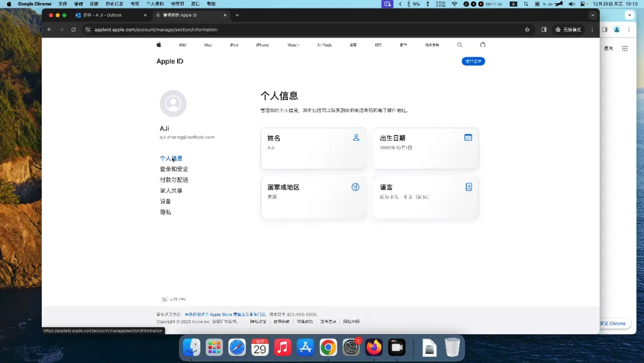Click the blue sign-out button near Apple ID
Screen dimensions: 644x363
[x=473, y=61]
